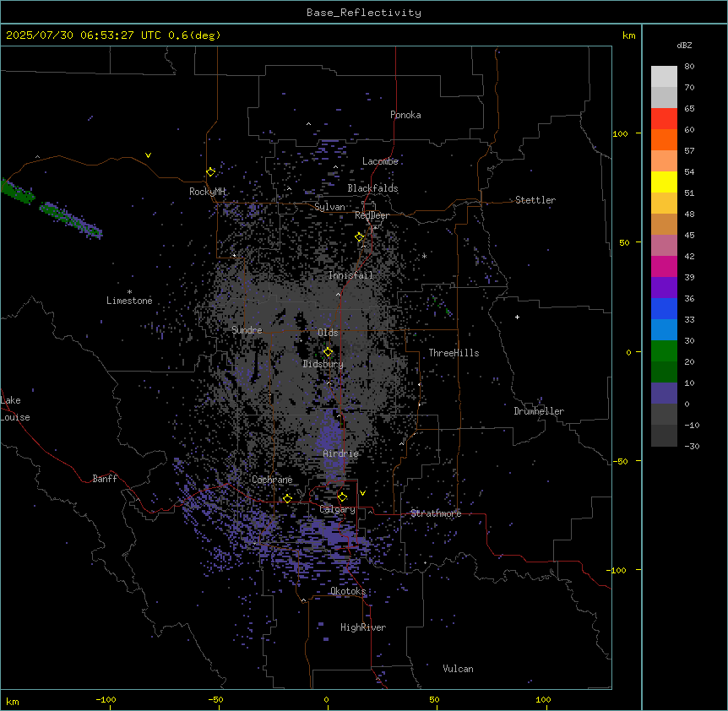Select the HighRiver label
The height and width of the screenshot is (711, 728).
tap(363, 627)
